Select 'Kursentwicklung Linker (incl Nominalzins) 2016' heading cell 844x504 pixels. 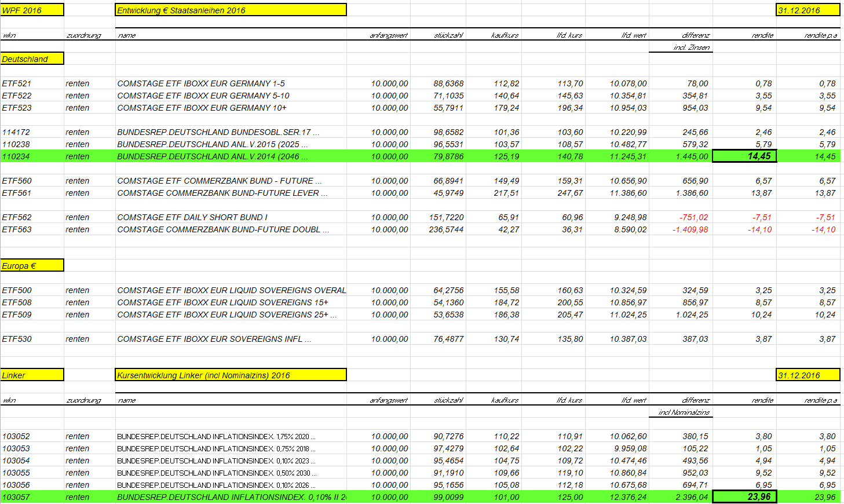[231, 375]
